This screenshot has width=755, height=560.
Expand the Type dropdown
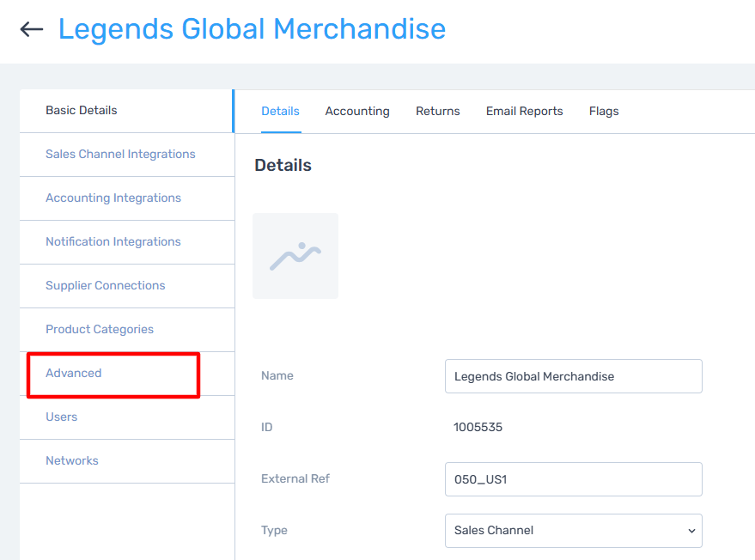[x=574, y=531]
